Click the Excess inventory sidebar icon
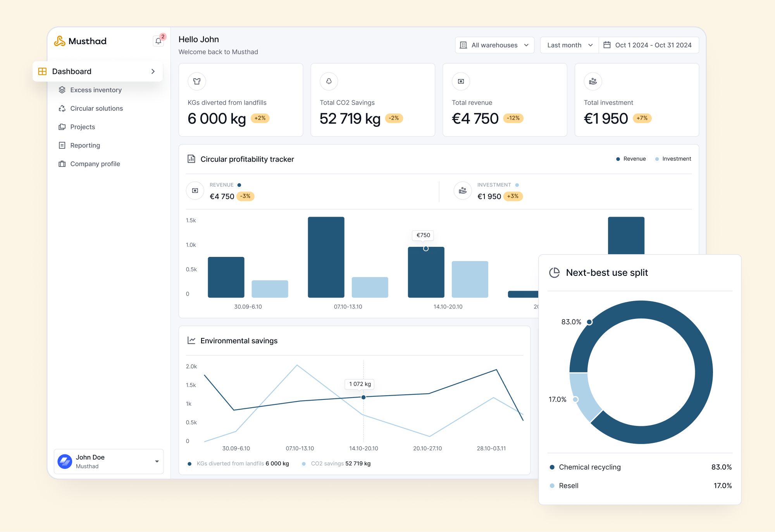The image size is (775, 532). coord(62,90)
